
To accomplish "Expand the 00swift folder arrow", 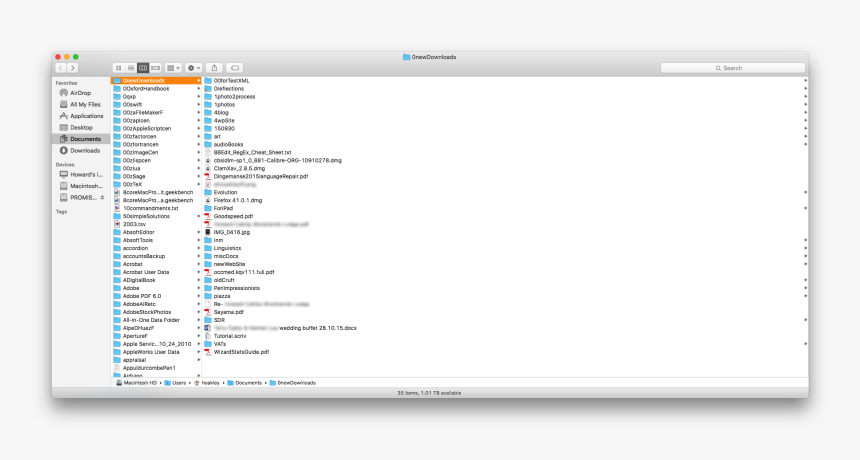I will coord(199,105).
